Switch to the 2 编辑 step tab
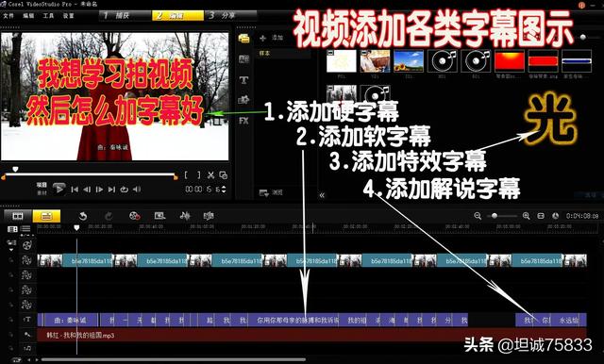The image size is (604, 364). [x=177, y=15]
